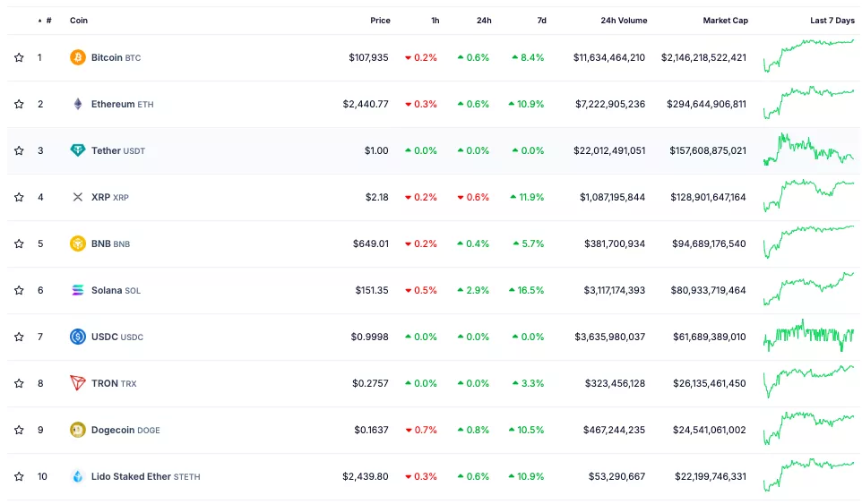Sort the table by rank number
The image size is (862, 504).
(47, 21)
